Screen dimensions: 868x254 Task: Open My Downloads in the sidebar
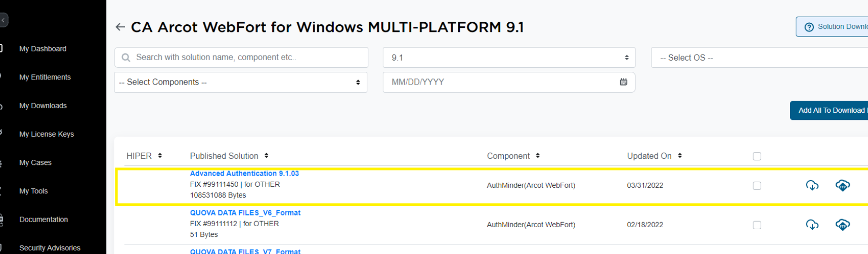(x=43, y=105)
